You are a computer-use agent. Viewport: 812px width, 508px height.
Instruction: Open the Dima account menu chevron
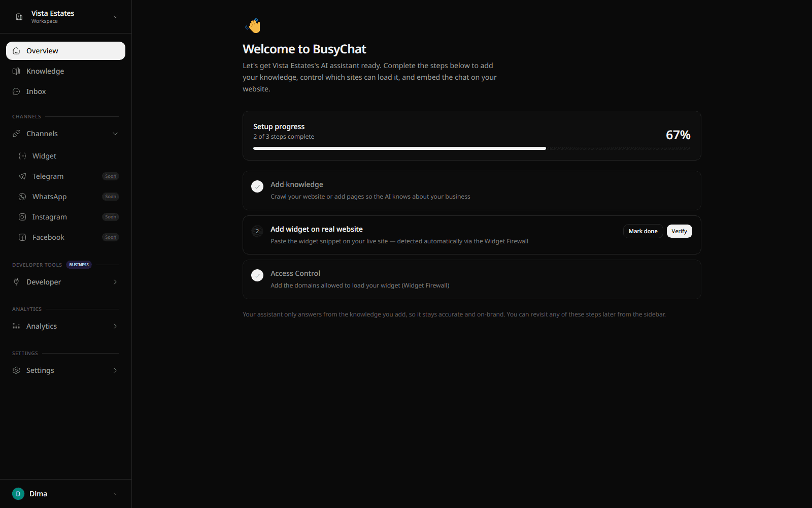[x=116, y=494]
